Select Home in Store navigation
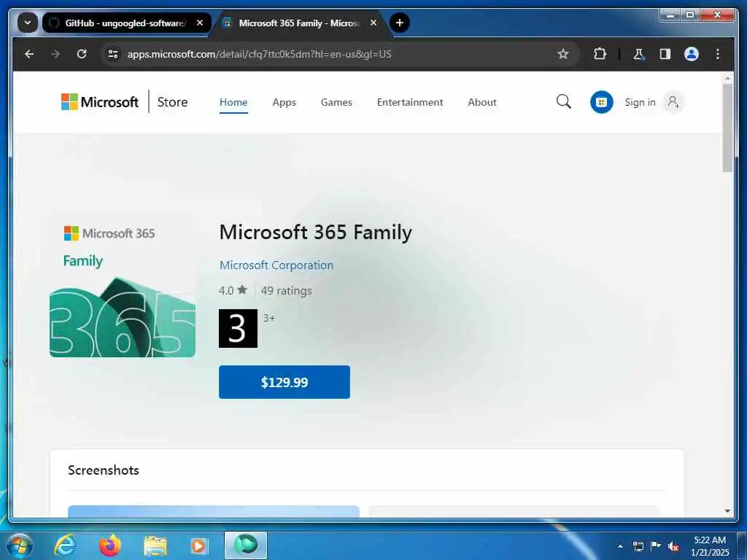747x560 pixels. (233, 102)
